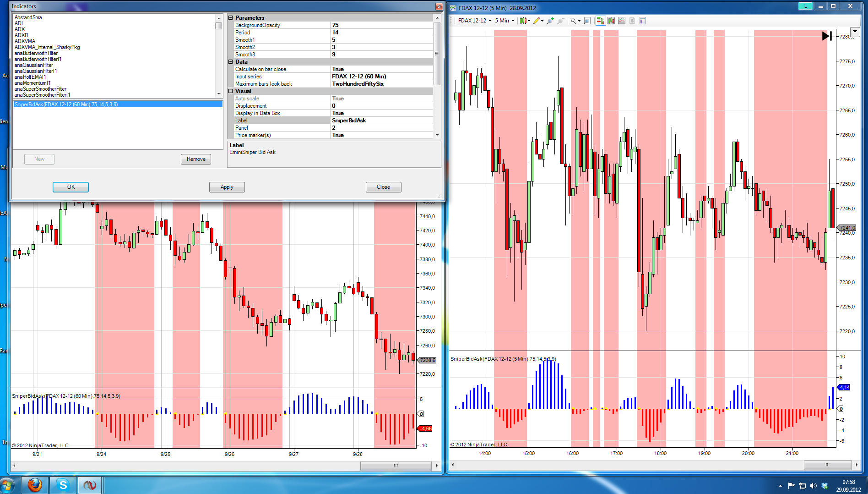Click the green L link button
The height and width of the screenshot is (494, 868).
point(805,6)
